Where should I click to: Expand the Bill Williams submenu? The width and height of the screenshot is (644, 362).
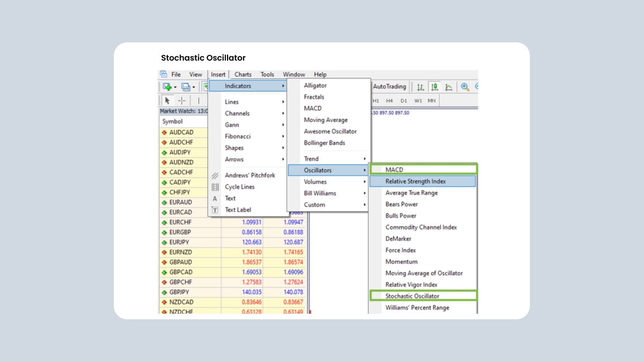328,193
